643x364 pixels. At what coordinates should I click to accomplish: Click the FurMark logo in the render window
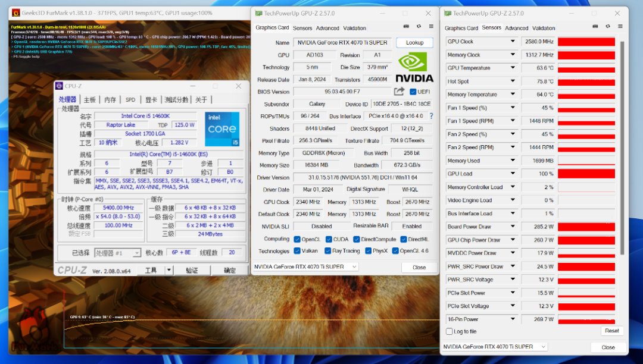35,331
